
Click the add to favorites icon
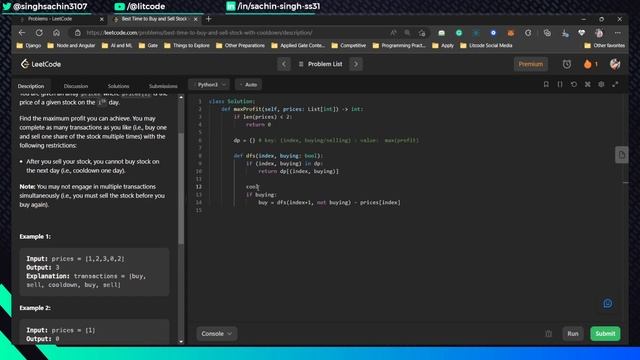tap(422, 33)
